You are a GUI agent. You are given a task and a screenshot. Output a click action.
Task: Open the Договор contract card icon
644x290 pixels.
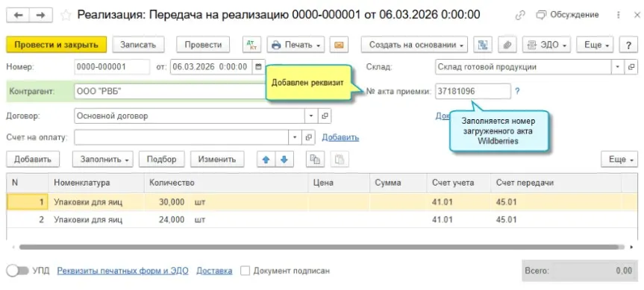325,116
